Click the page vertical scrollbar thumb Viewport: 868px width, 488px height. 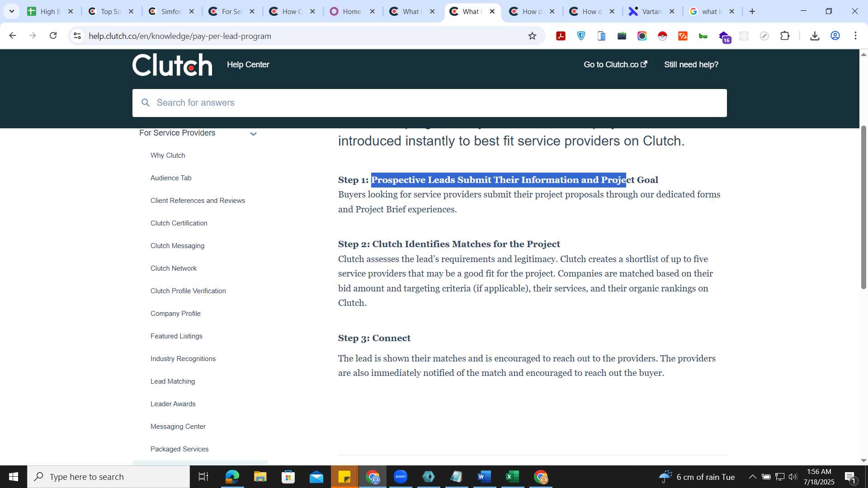coord(863,207)
